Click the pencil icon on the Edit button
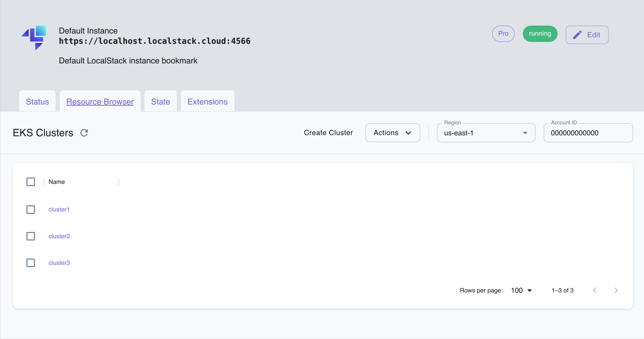644x339 pixels. point(578,35)
